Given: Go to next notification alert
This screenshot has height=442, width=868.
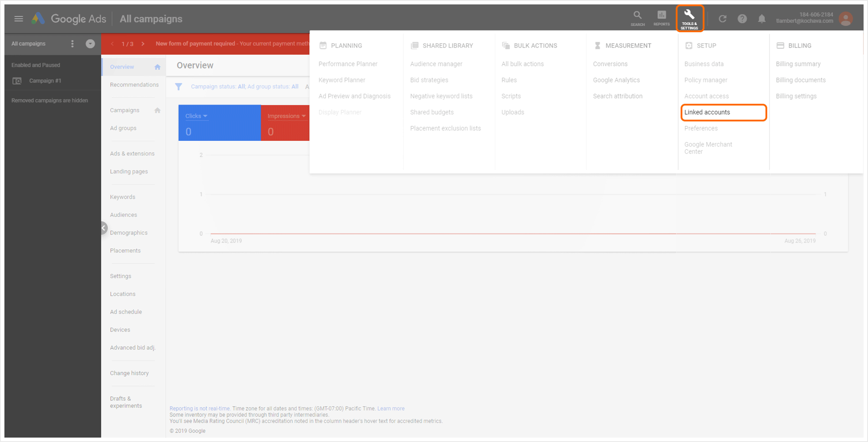Looking at the screenshot, I should 143,44.
